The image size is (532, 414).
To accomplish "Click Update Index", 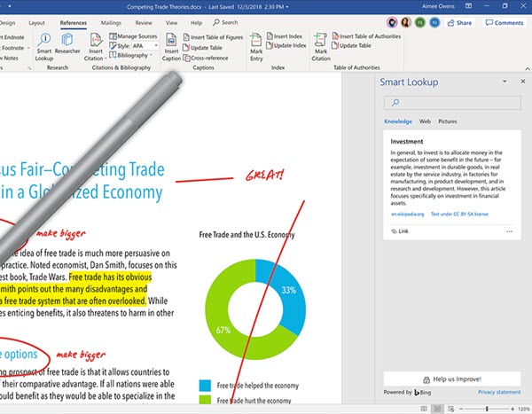I will coord(286,45).
